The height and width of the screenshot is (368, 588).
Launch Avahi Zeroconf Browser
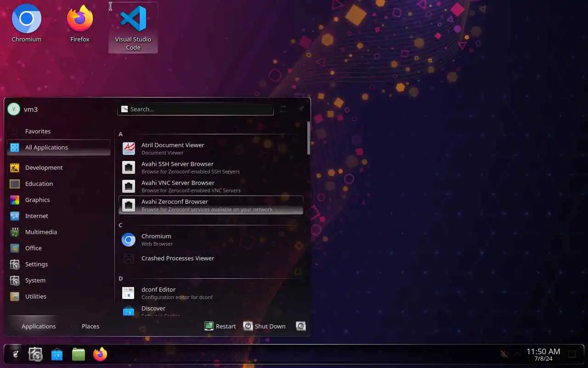coord(211,205)
